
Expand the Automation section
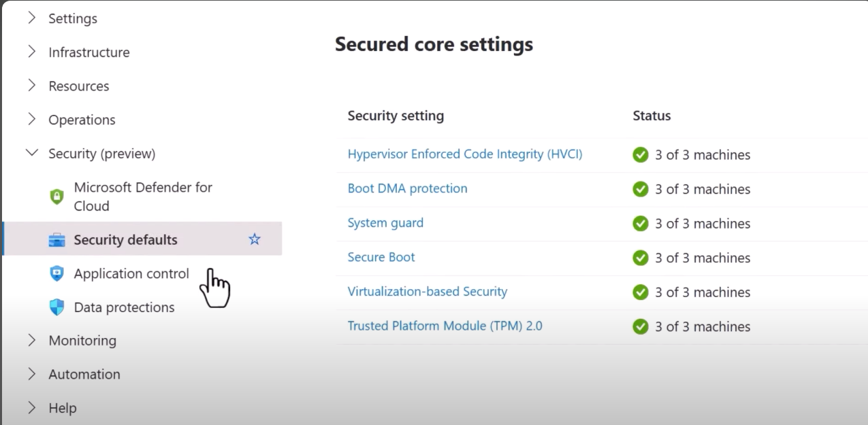tap(31, 374)
